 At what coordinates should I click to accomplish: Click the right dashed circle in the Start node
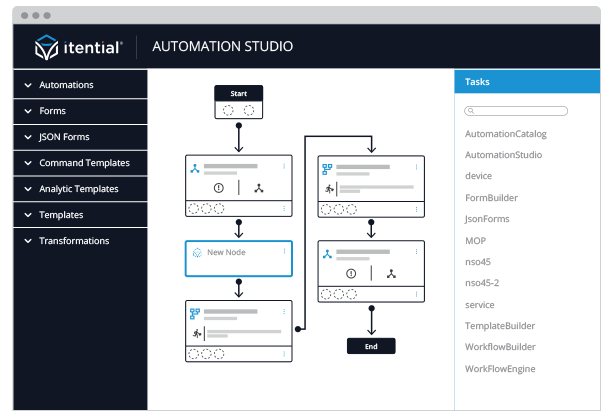pyautogui.click(x=249, y=110)
